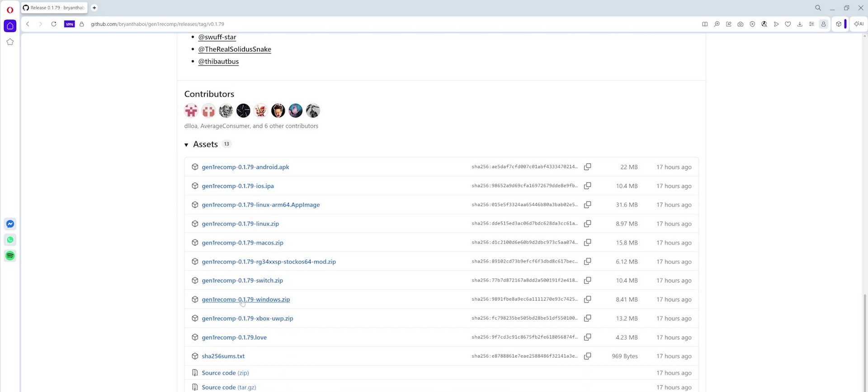868x392 pixels.
Task: Download Source code (tar.gz)
Action: click(229, 387)
